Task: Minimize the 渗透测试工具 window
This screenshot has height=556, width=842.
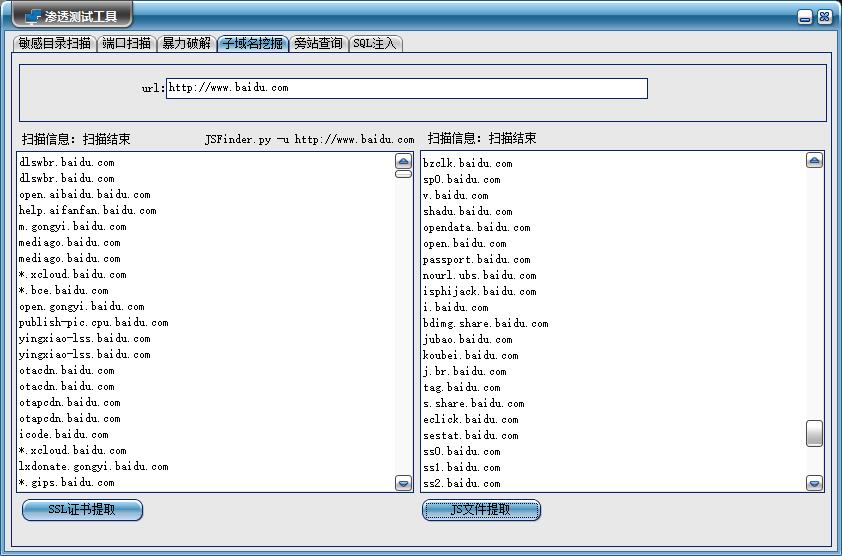Action: coord(805,17)
